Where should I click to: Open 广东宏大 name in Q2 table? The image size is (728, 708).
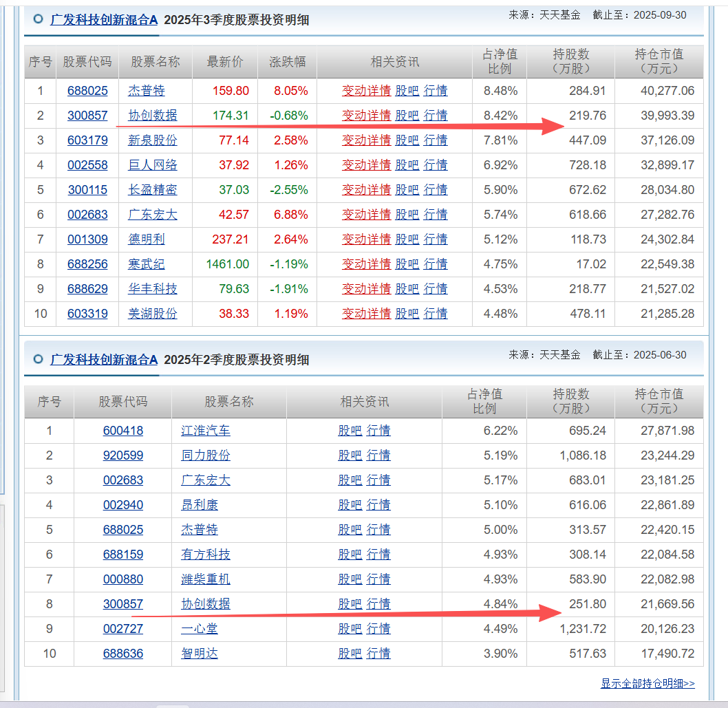(206, 480)
